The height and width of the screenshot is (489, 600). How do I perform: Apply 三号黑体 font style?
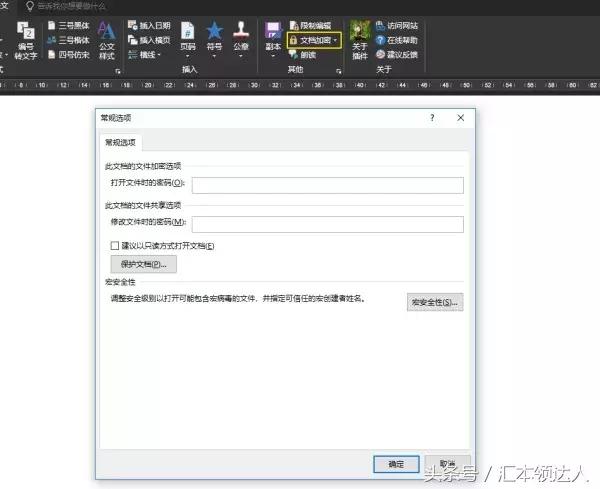(x=69, y=26)
